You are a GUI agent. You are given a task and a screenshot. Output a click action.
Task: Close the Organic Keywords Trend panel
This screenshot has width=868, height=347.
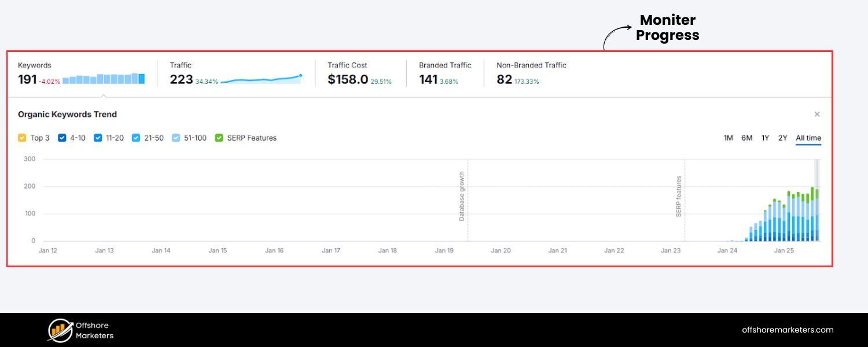(x=816, y=115)
